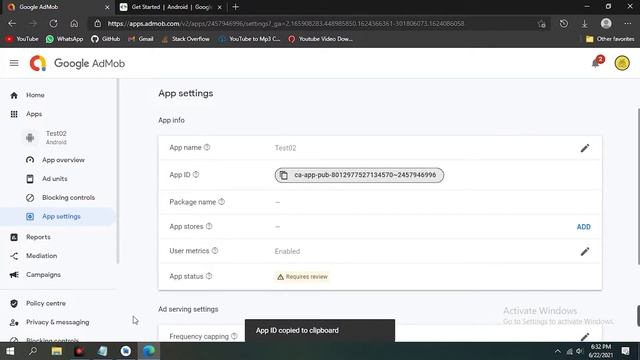Open browser downloads icon
The width and height of the screenshot is (640, 360).
pos(584,24)
